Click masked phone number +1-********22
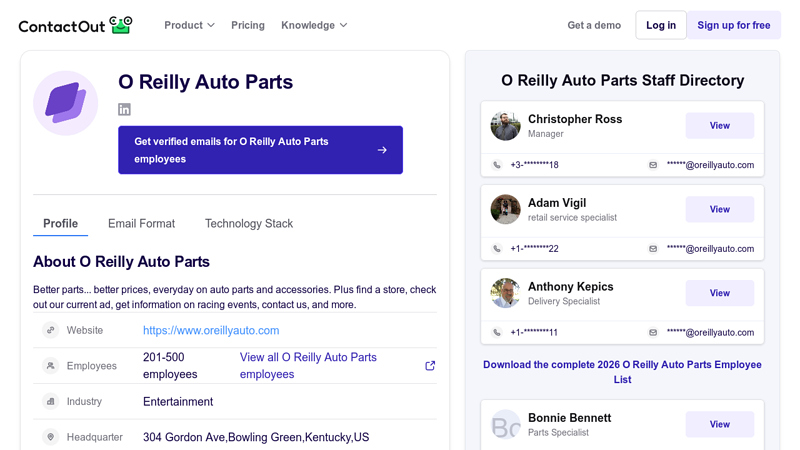 534,248
